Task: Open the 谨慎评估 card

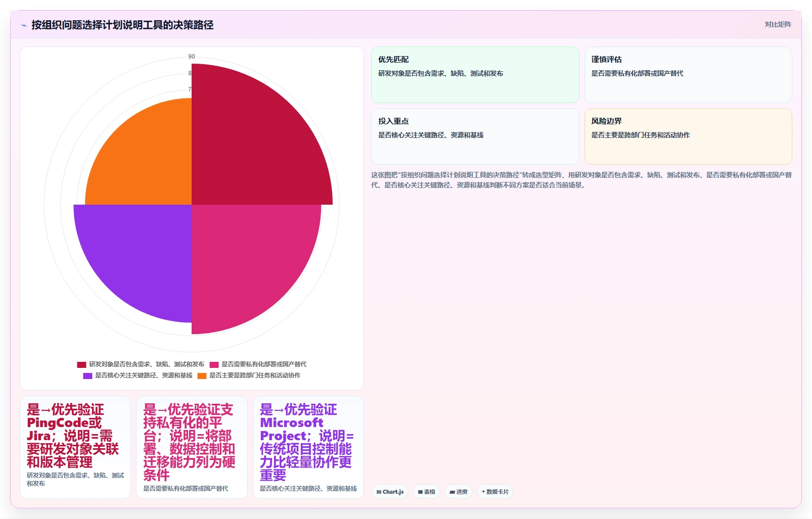Action: click(x=688, y=75)
